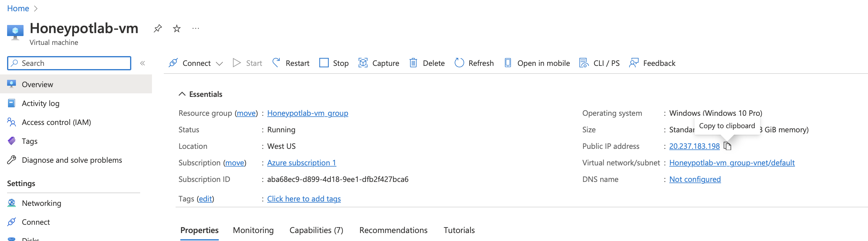Refresh the overview page
The height and width of the screenshot is (241, 868).
(474, 63)
